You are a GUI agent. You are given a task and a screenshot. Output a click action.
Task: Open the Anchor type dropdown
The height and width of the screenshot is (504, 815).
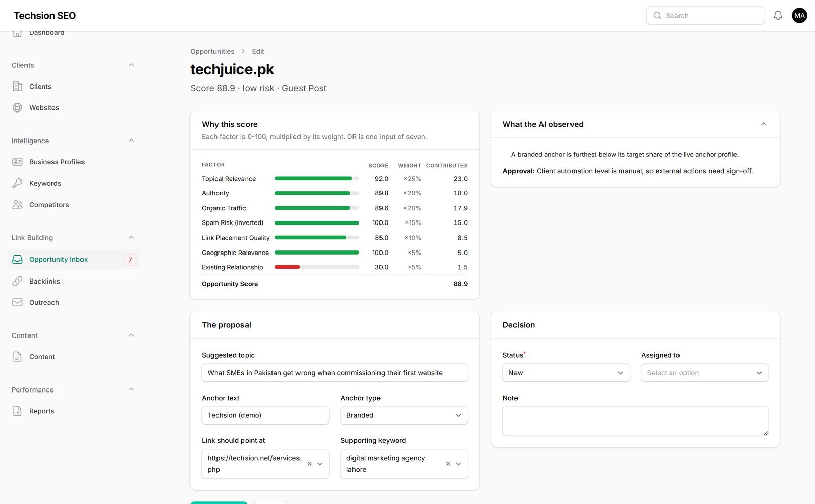404,415
